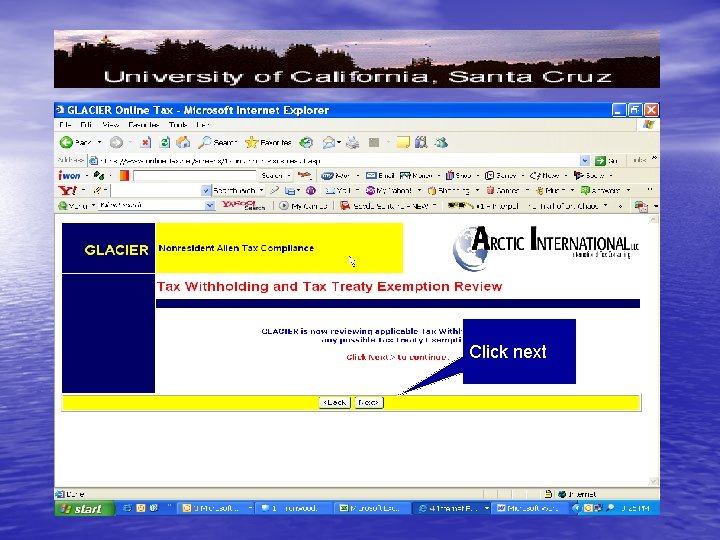Open the My Yahoo dropdown arrow
The image size is (720, 540).
coord(419,190)
